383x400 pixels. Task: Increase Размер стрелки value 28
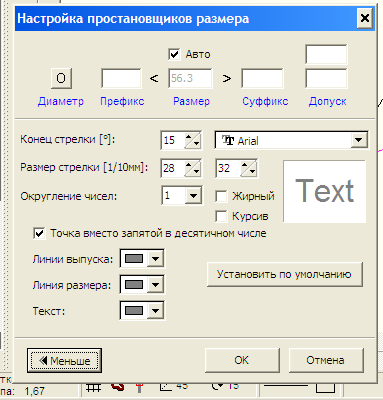tap(189, 165)
